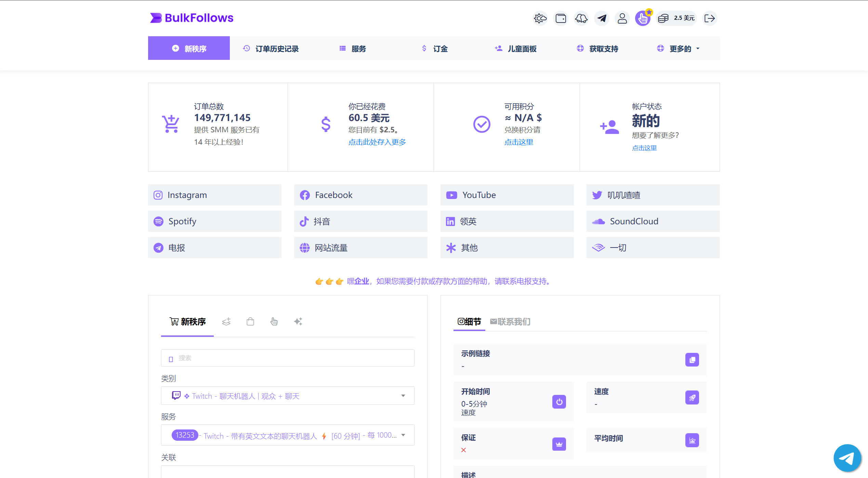Screen dimensions: 868x478
Task: Open the shopping bag tab icon
Action: (x=250, y=321)
